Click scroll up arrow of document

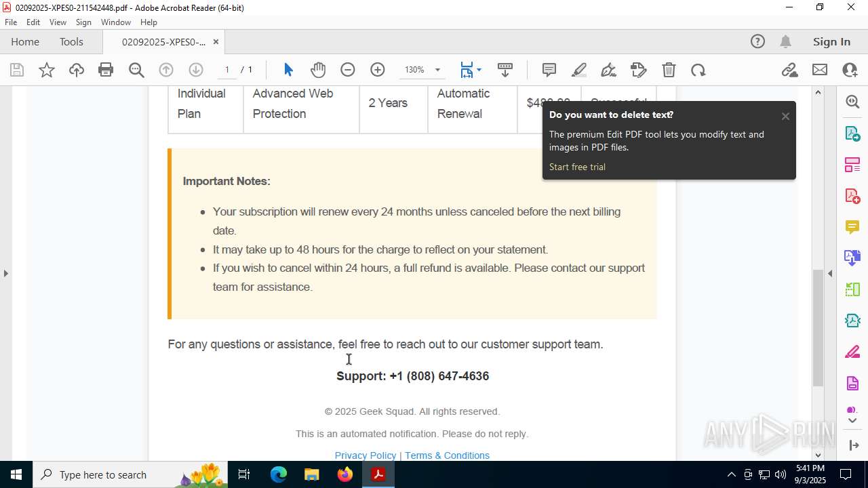pyautogui.click(x=818, y=92)
